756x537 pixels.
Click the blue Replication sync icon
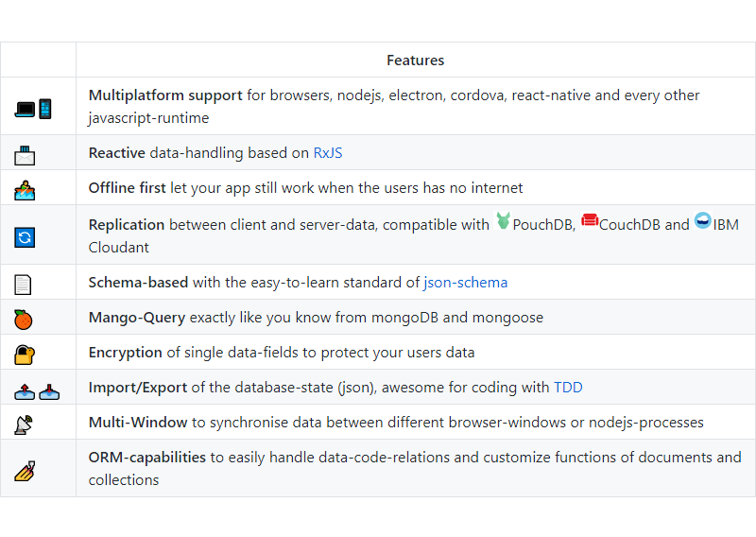coord(25,236)
